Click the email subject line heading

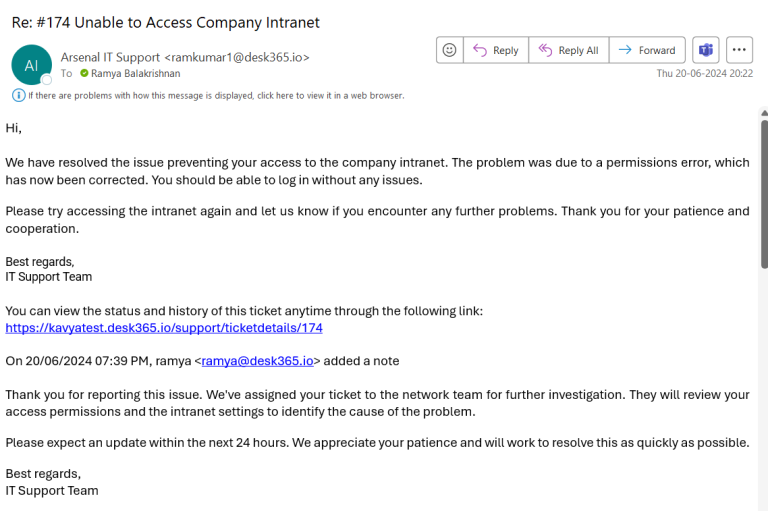pos(165,22)
